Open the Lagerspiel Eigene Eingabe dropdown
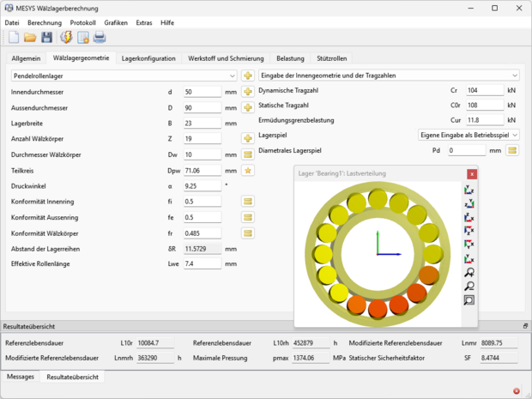The image size is (532, 399). tap(469, 135)
